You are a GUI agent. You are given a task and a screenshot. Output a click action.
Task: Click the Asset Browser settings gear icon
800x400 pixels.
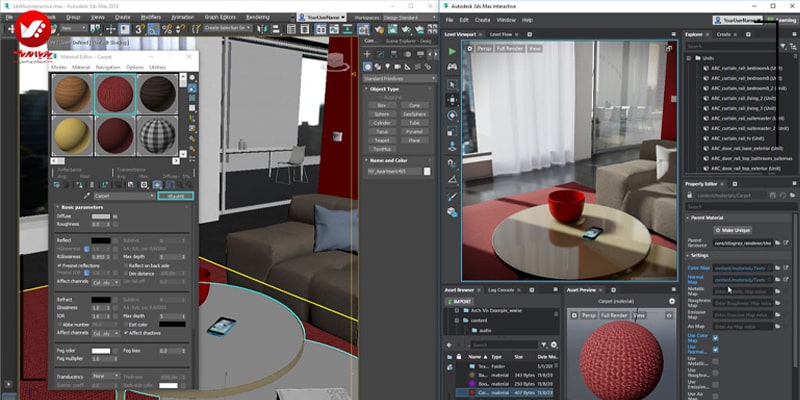tap(554, 345)
